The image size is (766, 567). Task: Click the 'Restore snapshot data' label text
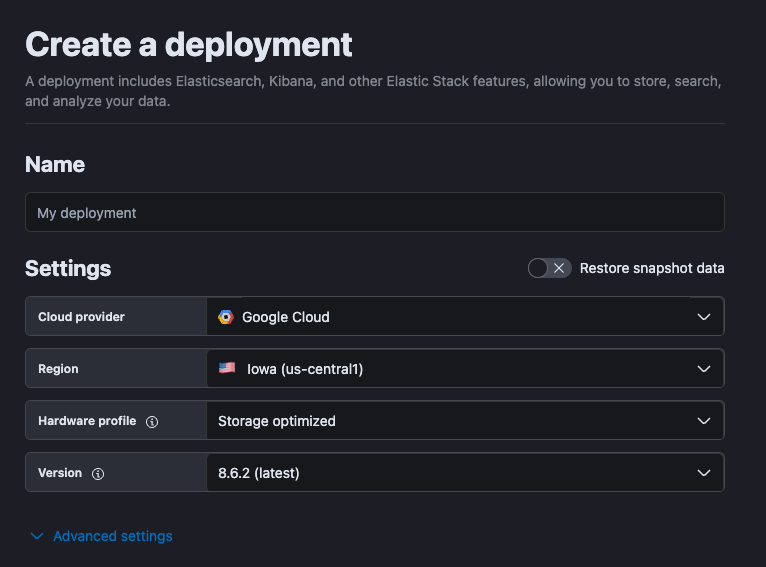(x=652, y=268)
